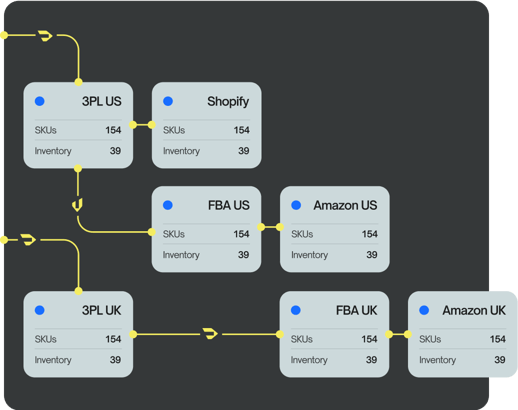This screenshot has height=410, width=518.
Task: Click SKUs label in 3PL US card
Action: pyautogui.click(x=46, y=130)
